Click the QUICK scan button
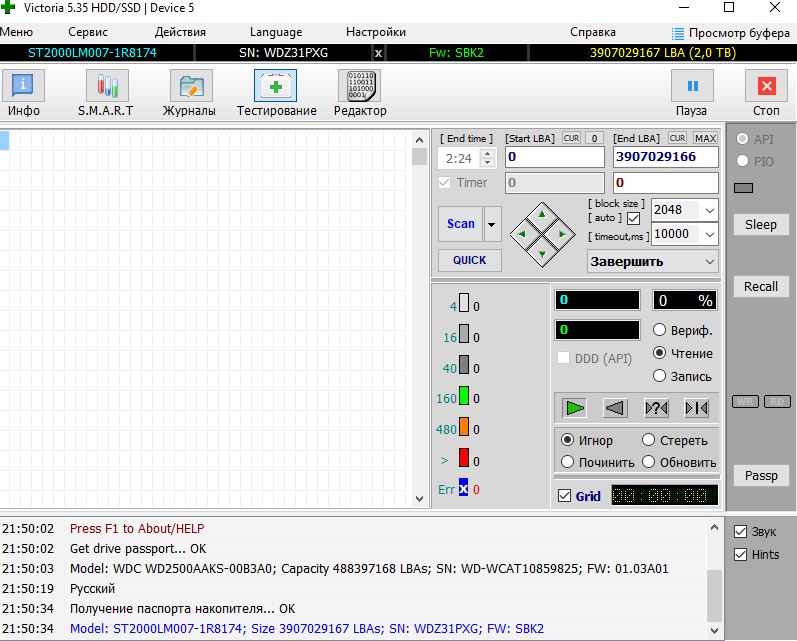The height and width of the screenshot is (641, 797). click(469, 260)
